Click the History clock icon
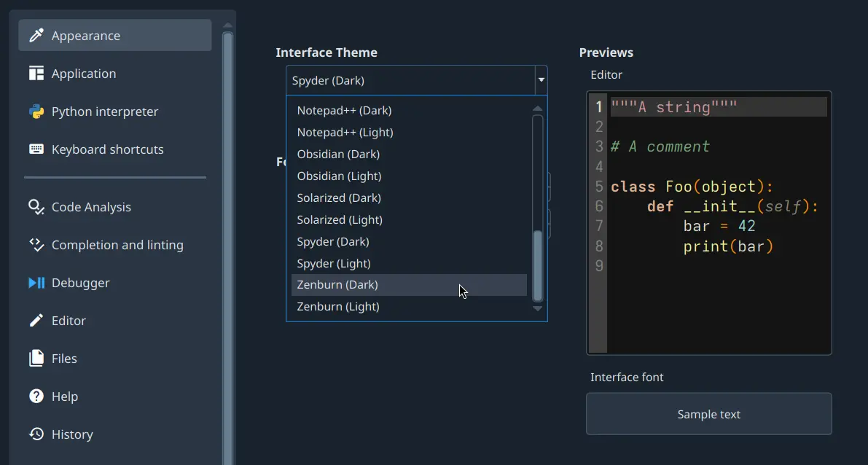Image resolution: width=868 pixels, height=465 pixels. tap(36, 434)
